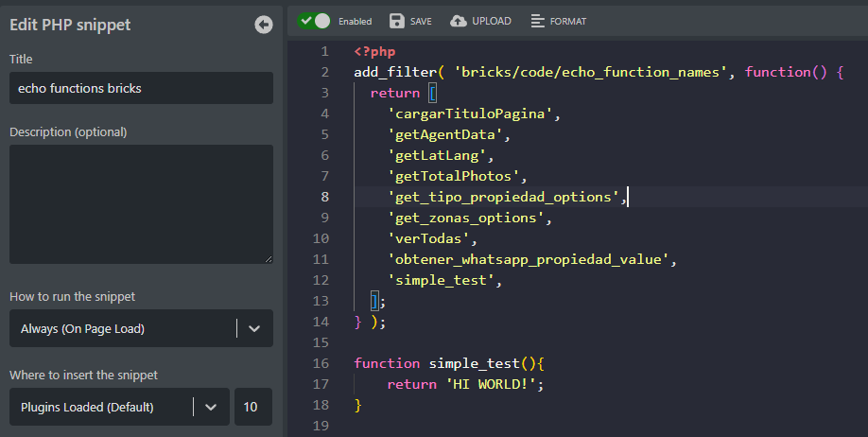Click the resize handle of Description box

pos(269,258)
